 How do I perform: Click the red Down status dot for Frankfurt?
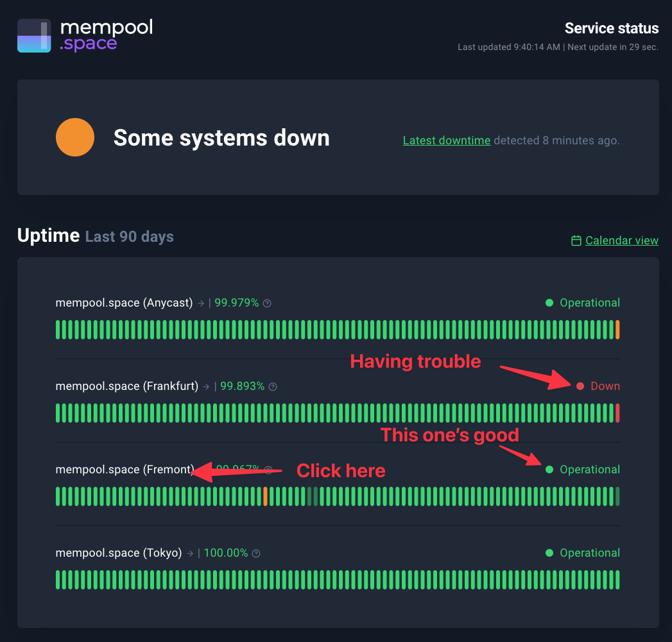pos(580,386)
